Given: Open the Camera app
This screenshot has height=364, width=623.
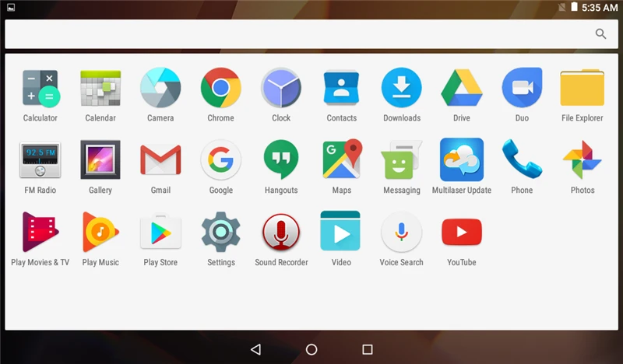Looking at the screenshot, I should (160, 88).
